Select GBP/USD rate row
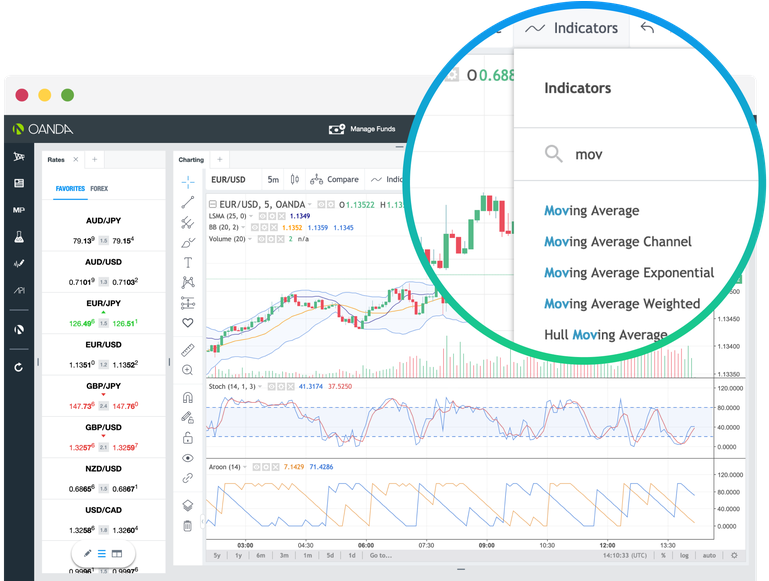This screenshot has width=769, height=581. click(x=103, y=437)
